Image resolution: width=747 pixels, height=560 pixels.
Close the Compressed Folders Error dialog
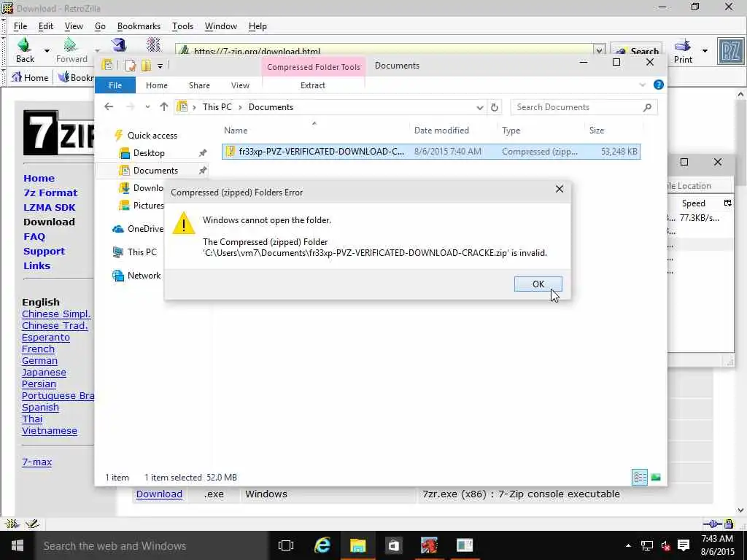[560, 189]
